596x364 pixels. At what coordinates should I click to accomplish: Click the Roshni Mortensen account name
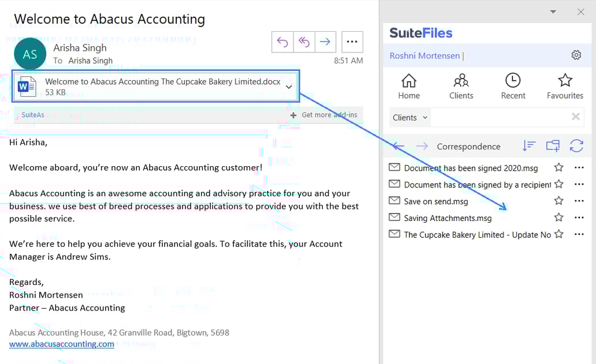coord(425,55)
